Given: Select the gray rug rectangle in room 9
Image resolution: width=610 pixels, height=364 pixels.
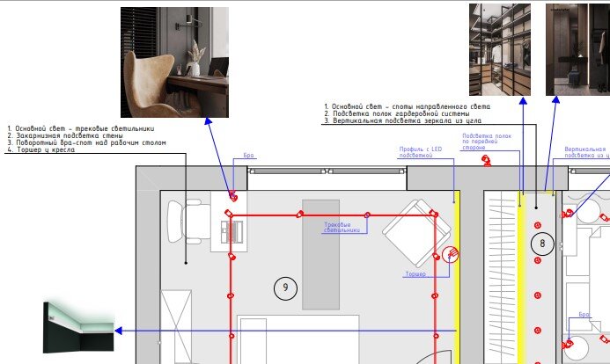Looking at the screenshot, I should [321, 254].
